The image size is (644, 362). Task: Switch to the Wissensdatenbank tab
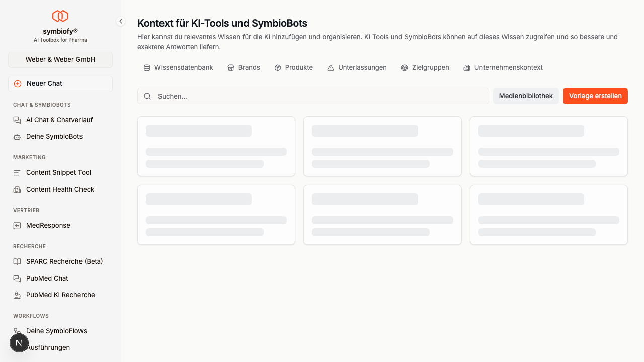179,68
